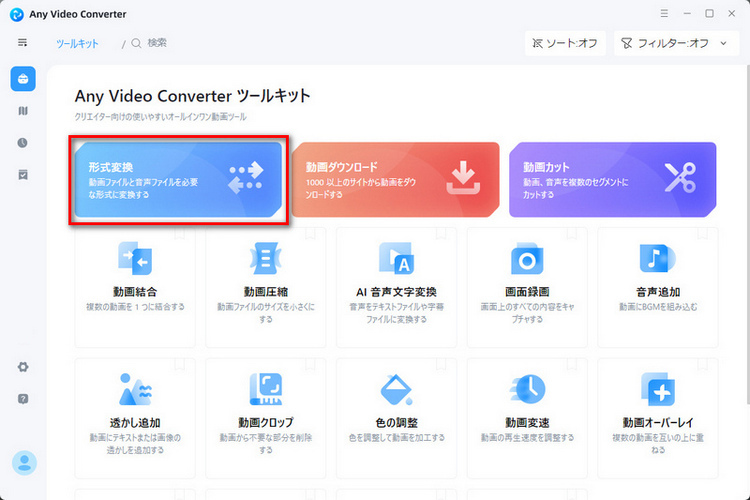Click the vertical scrollbar on right edge
The width and height of the screenshot is (750, 500).
747,234
